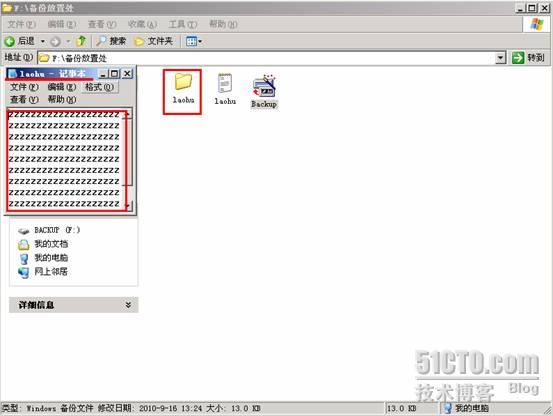Open the Views dropdown button
The width and height of the screenshot is (553, 416).
coord(194,41)
